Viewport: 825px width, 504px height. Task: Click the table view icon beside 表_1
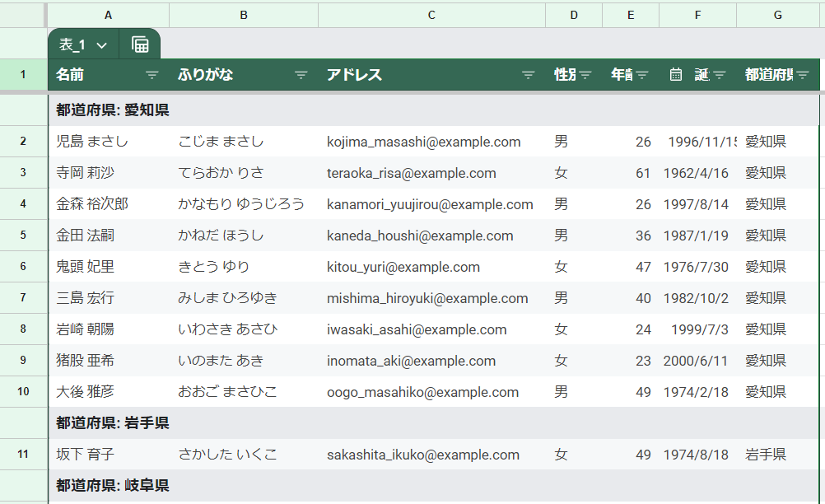click(140, 44)
